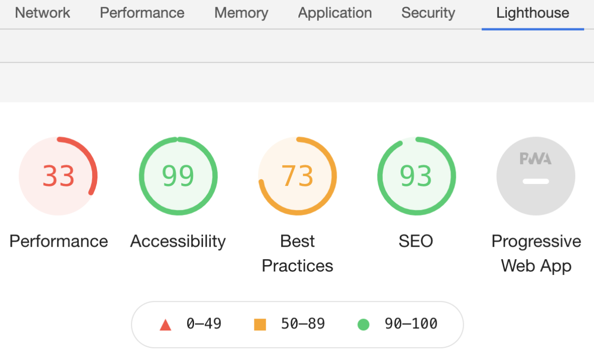Click the red triangle legend icon

165,325
